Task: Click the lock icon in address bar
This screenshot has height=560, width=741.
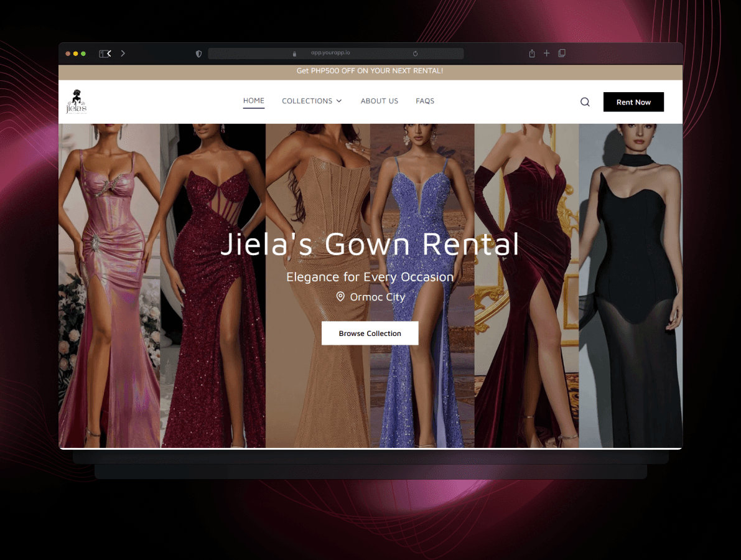Action: (294, 54)
